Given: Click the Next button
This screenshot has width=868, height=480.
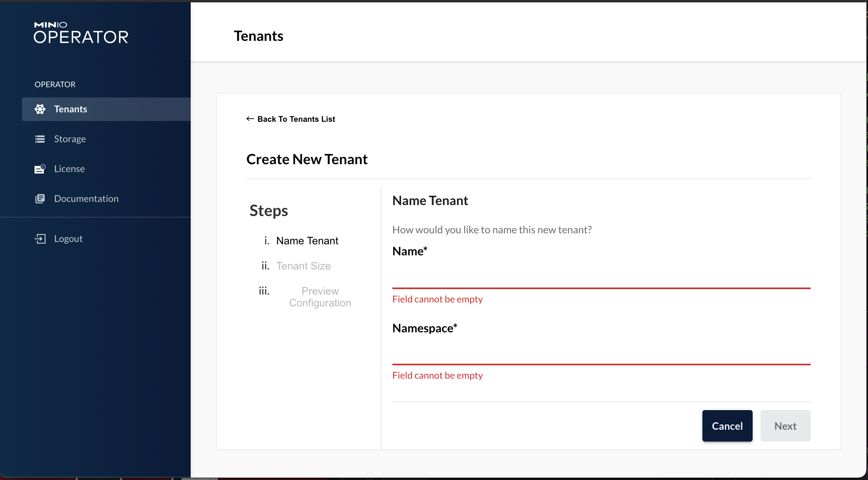Looking at the screenshot, I should tap(786, 426).
